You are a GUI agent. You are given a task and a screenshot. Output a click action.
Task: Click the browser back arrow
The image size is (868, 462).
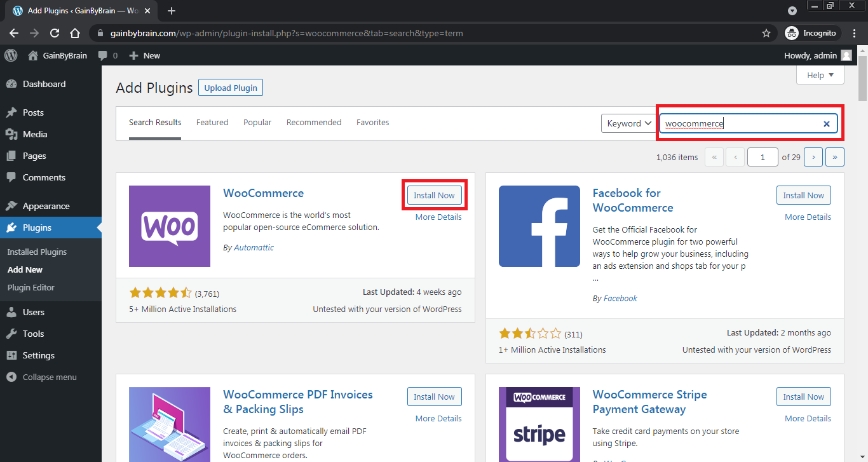pyautogui.click(x=14, y=33)
